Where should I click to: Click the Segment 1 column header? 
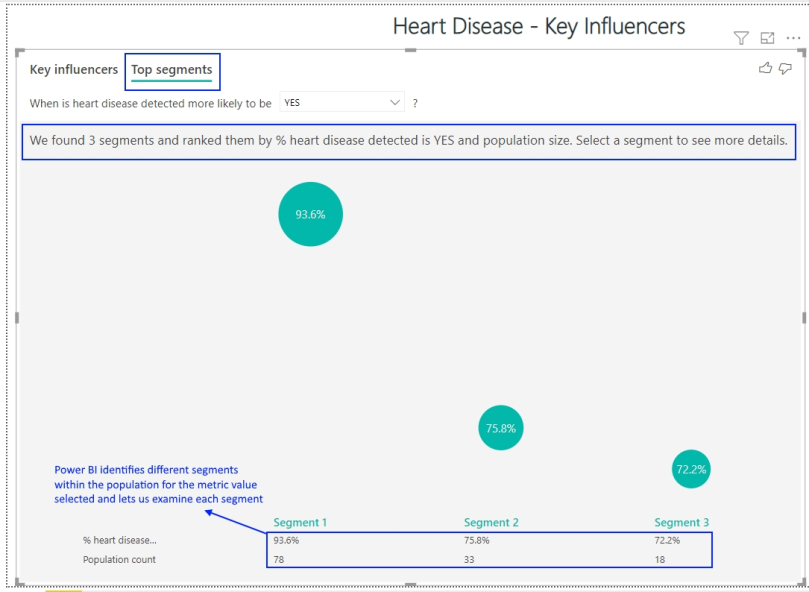300,522
